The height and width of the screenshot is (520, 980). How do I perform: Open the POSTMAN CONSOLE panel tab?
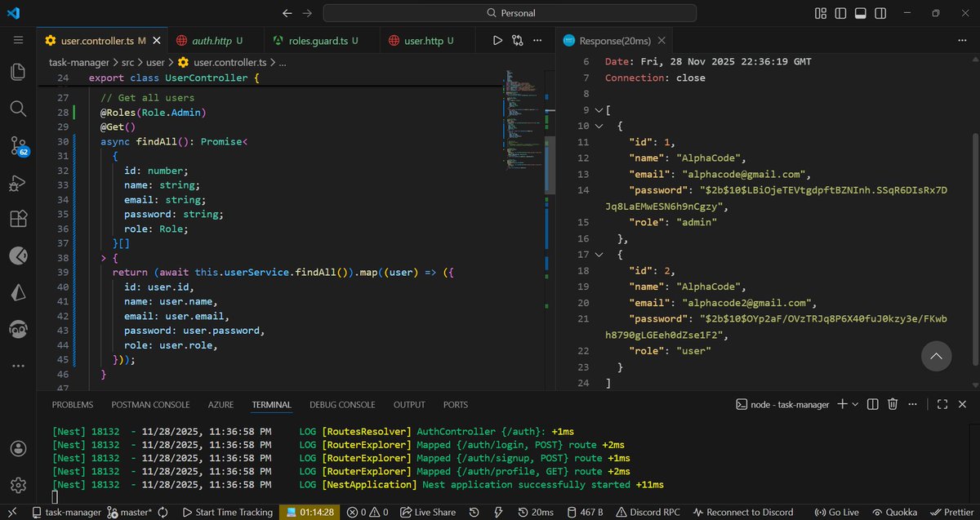click(x=150, y=404)
